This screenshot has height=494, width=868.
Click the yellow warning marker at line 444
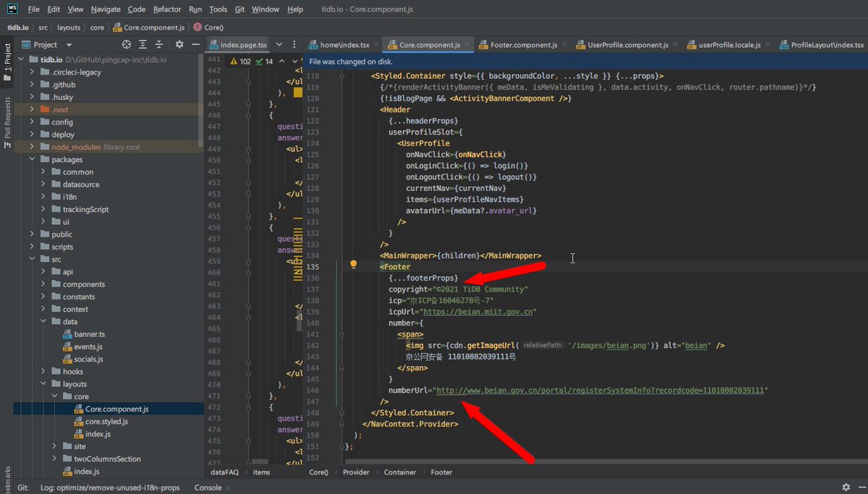tap(298, 93)
